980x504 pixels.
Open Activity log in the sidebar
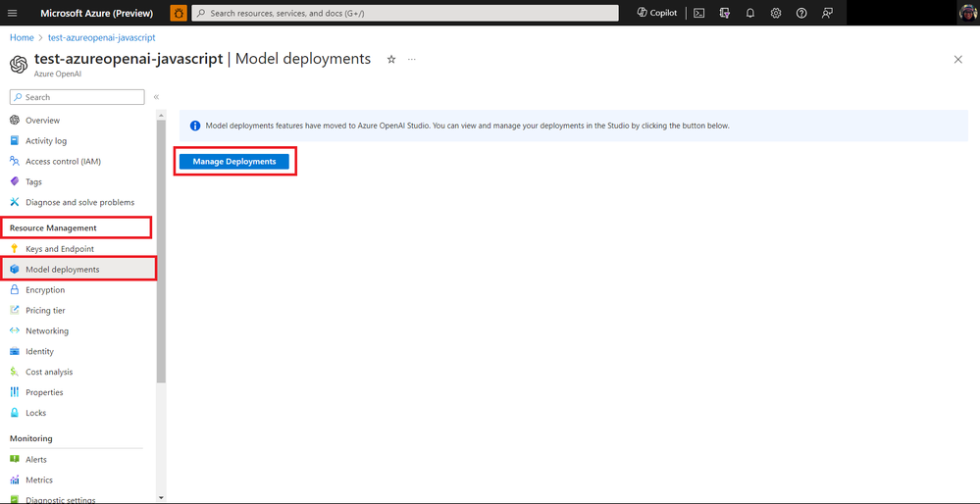(x=46, y=141)
